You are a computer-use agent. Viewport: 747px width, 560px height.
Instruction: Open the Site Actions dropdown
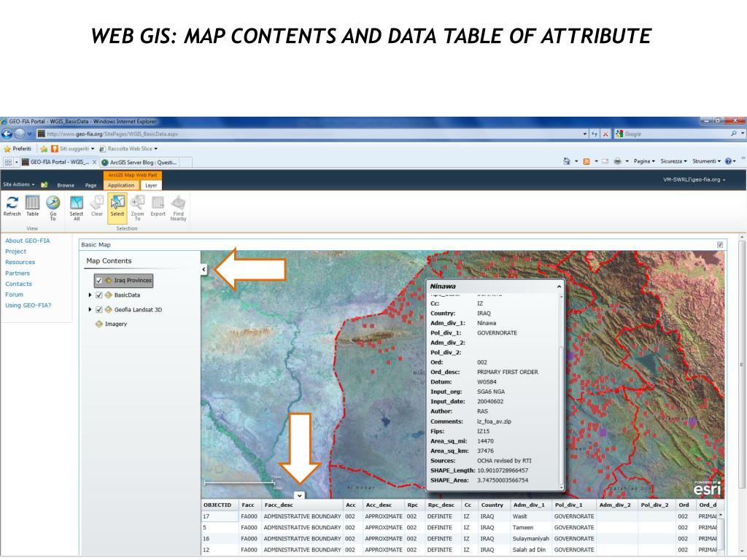(18, 184)
